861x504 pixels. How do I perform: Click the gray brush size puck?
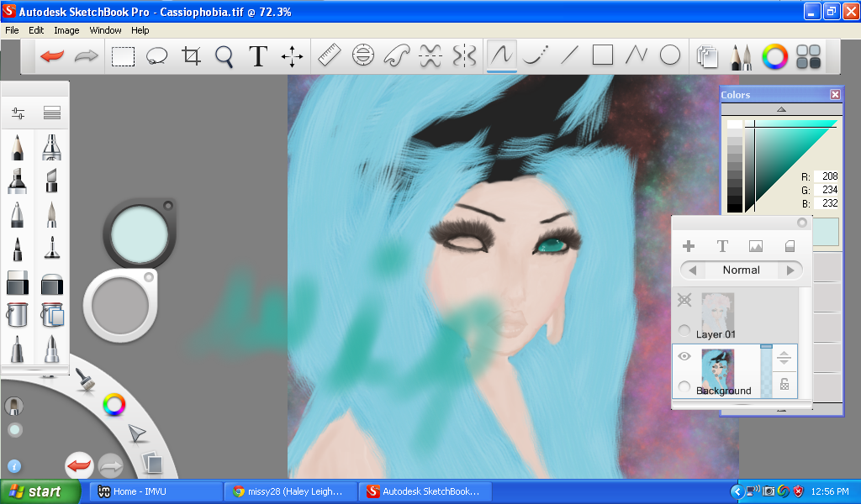pyautogui.click(x=120, y=305)
